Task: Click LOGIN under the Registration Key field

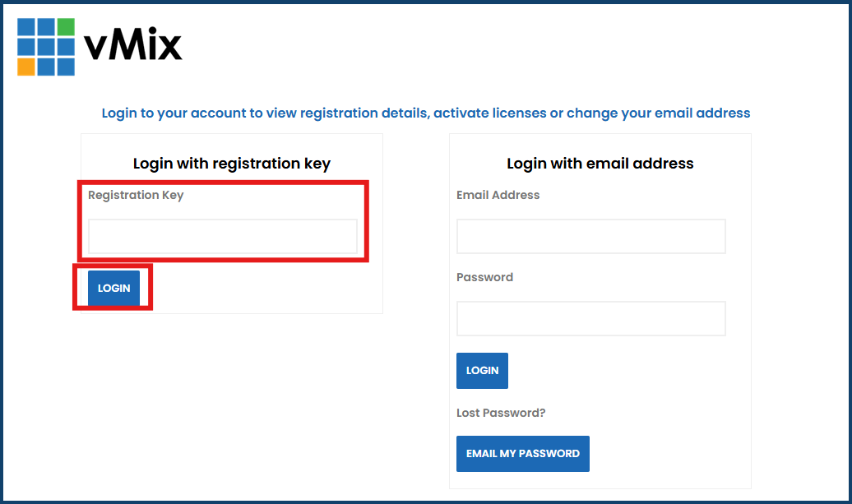Action: point(113,289)
